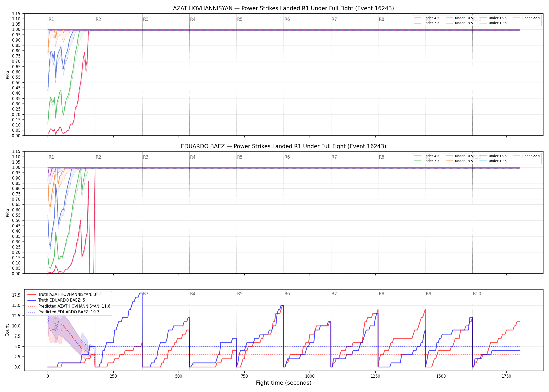The height and width of the screenshot is (392, 549).
Task: Click the x-axis tick label 1250
Action: point(375,376)
